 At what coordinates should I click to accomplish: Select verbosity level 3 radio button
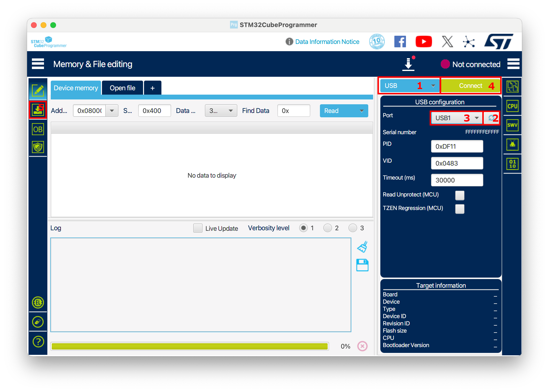click(353, 228)
